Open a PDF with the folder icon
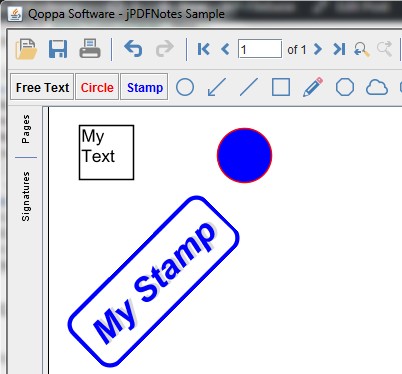Image resolution: width=402 pixels, height=374 pixels. coord(26,49)
